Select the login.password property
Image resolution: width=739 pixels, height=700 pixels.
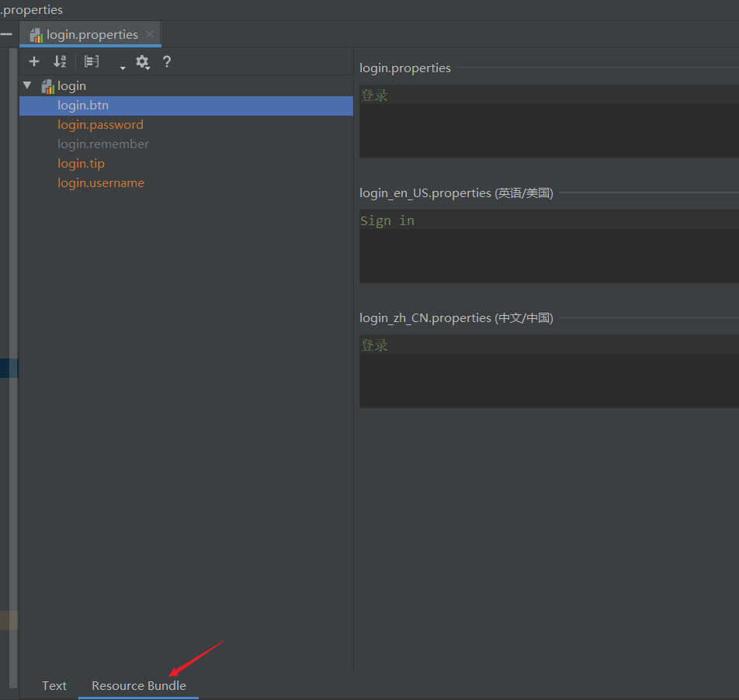100,124
